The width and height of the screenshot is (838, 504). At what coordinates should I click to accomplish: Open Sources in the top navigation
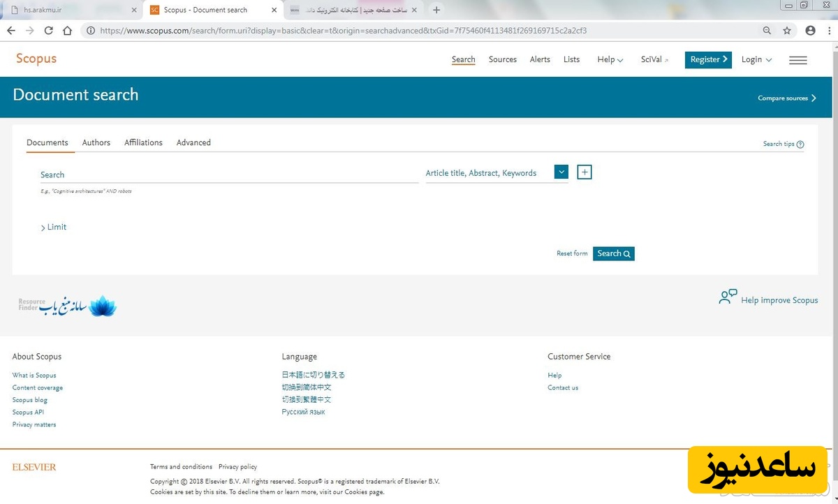[x=502, y=59]
